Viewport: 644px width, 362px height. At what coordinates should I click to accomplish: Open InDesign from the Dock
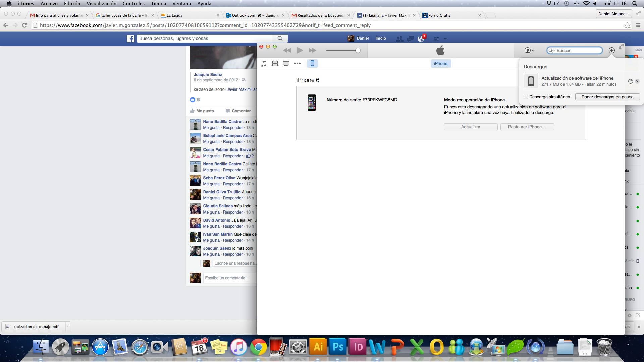[x=357, y=347]
